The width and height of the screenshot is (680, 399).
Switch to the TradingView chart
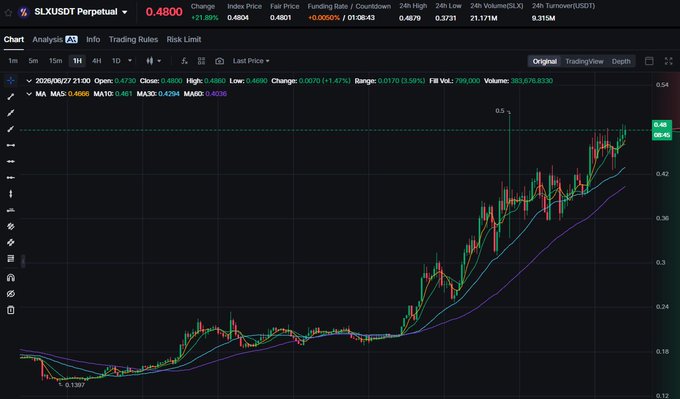(x=584, y=62)
